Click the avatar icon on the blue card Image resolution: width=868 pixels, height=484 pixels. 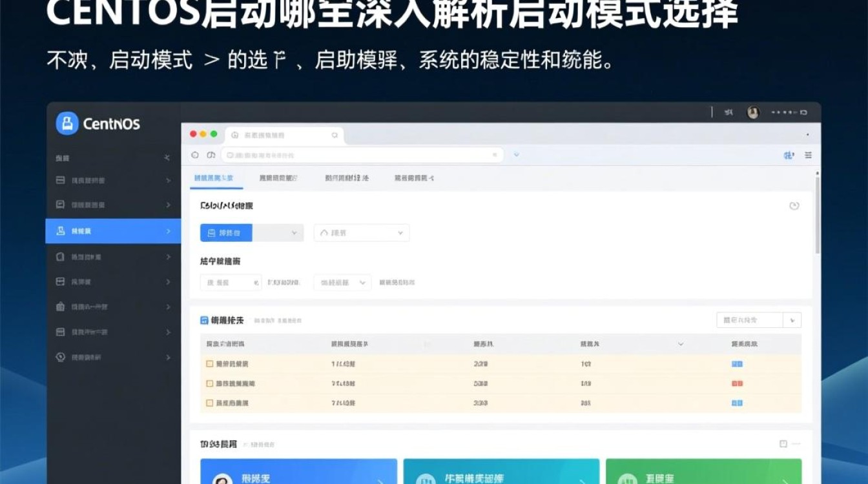[x=222, y=479]
